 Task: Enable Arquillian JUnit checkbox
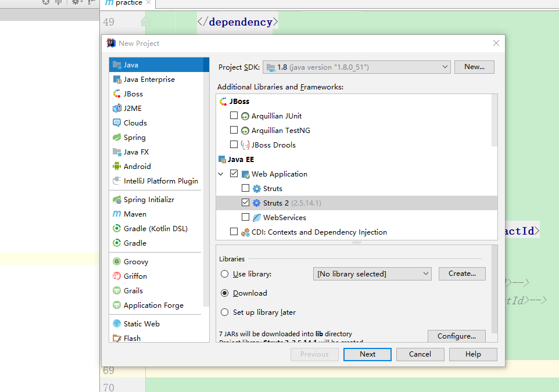coord(234,116)
